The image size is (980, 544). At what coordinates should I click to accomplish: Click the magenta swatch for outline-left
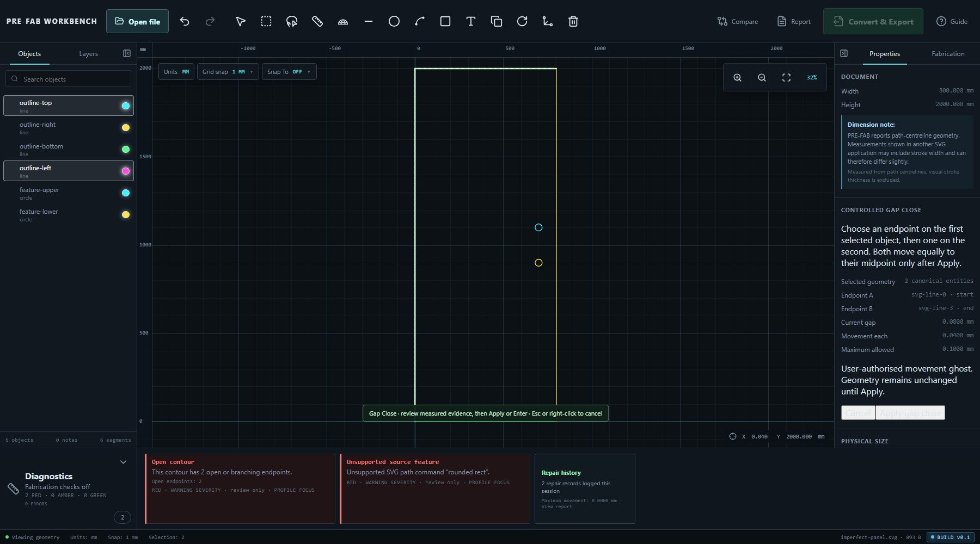[x=126, y=171]
